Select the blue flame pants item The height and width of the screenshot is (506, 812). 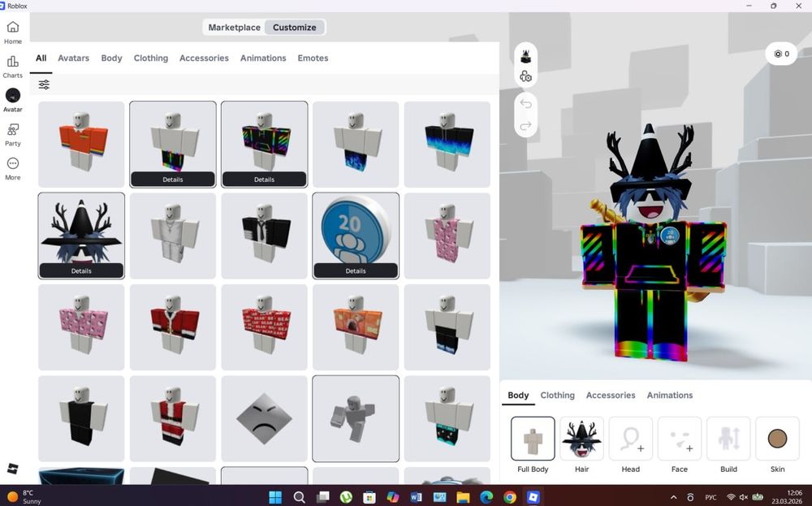(x=356, y=144)
